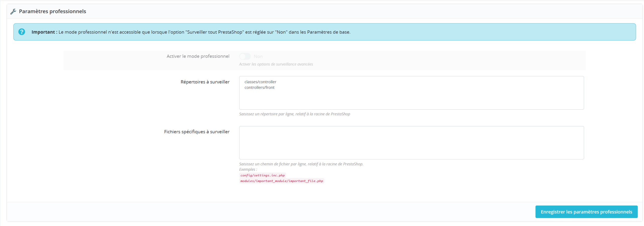Viewport: 644px width, 226px height.
Task: Click empty space in the Répertoires à surveiller textarea
Action: 411,101
